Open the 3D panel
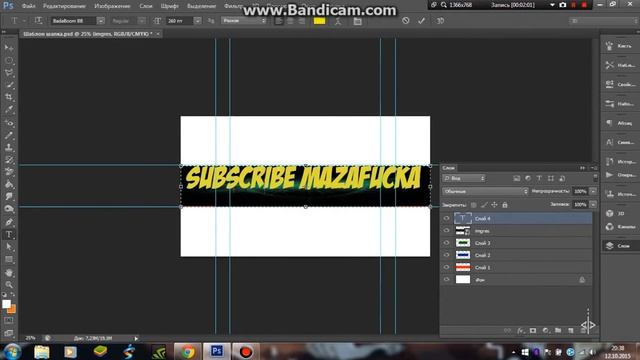This screenshot has height=360, width=640. [619, 213]
